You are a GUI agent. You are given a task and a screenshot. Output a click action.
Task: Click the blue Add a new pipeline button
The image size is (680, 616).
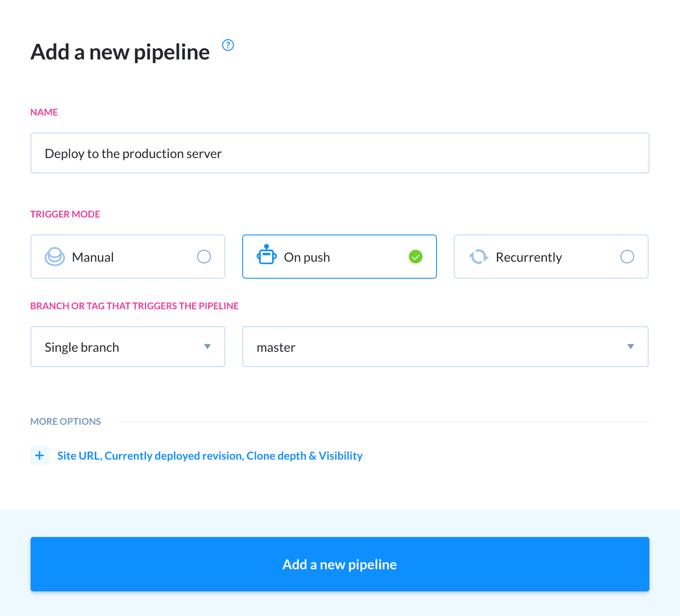[340, 564]
